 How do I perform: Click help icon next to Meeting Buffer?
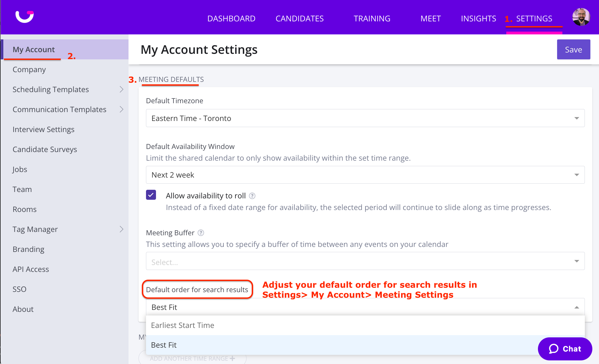tap(201, 233)
